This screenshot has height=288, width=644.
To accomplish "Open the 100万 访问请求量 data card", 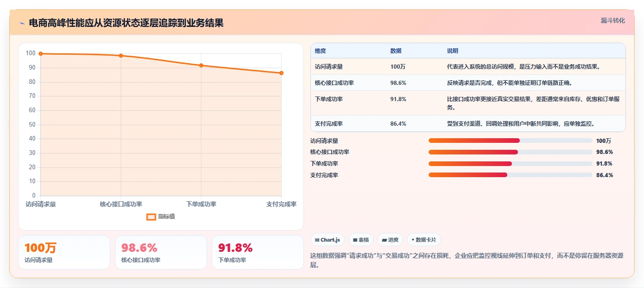I will tap(64, 252).
